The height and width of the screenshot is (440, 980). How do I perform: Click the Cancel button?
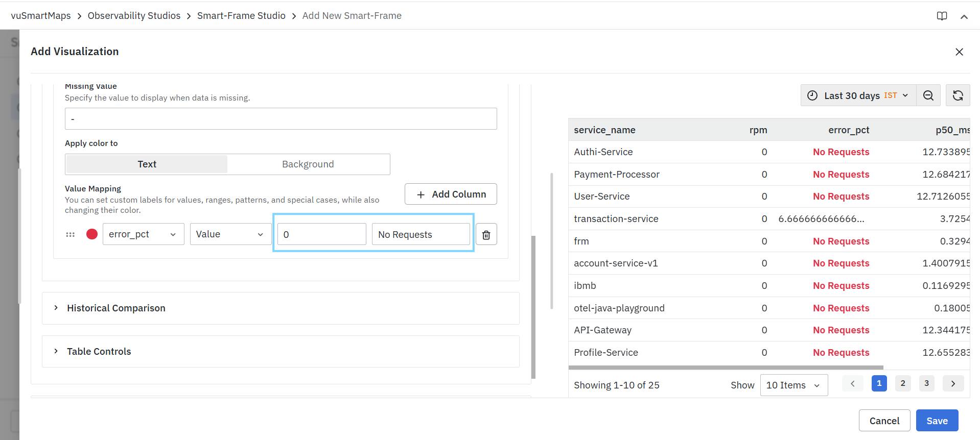point(884,421)
